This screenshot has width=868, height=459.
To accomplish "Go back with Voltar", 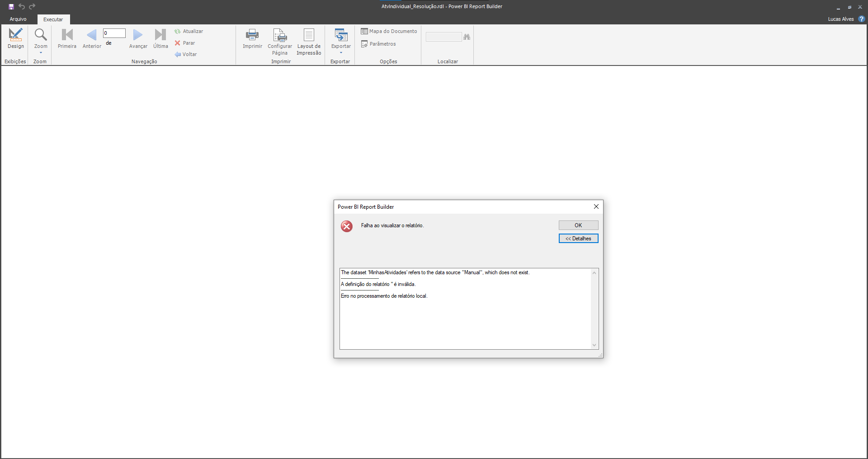I will click(186, 54).
